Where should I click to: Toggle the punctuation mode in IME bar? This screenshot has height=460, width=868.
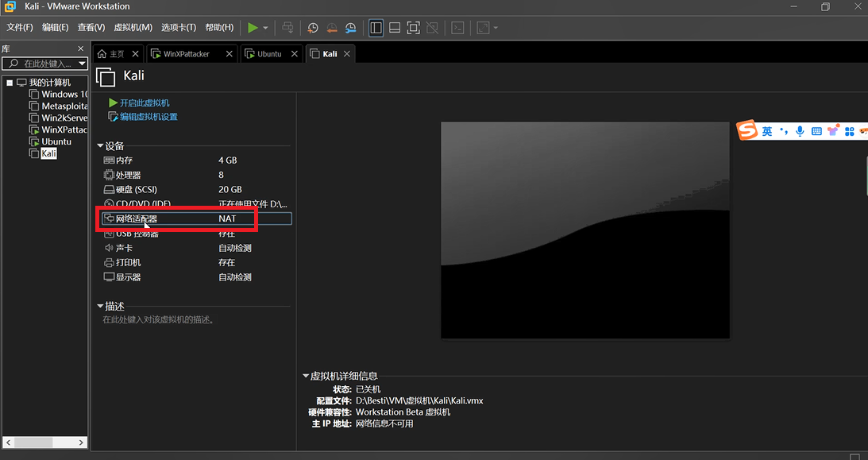[x=783, y=131]
